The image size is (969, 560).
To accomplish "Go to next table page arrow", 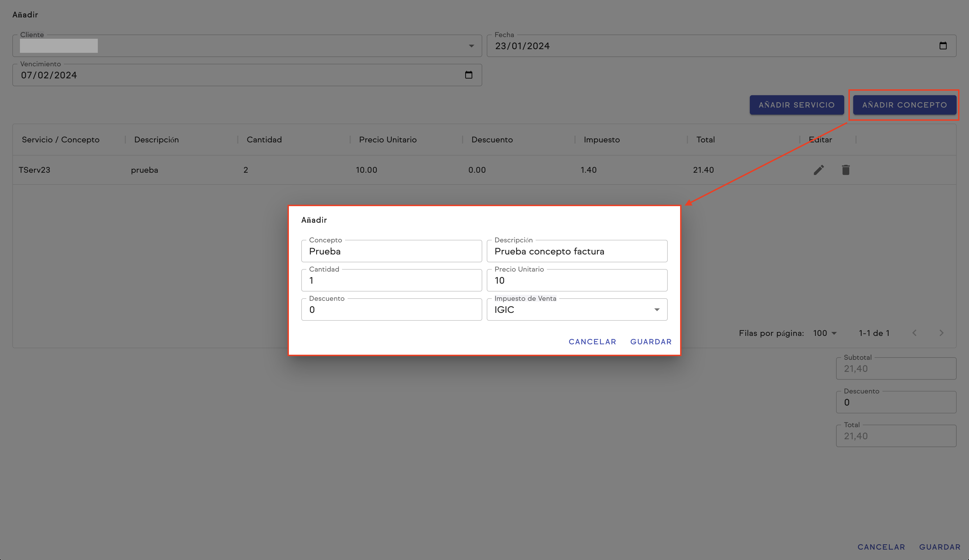I will pos(941,333).
